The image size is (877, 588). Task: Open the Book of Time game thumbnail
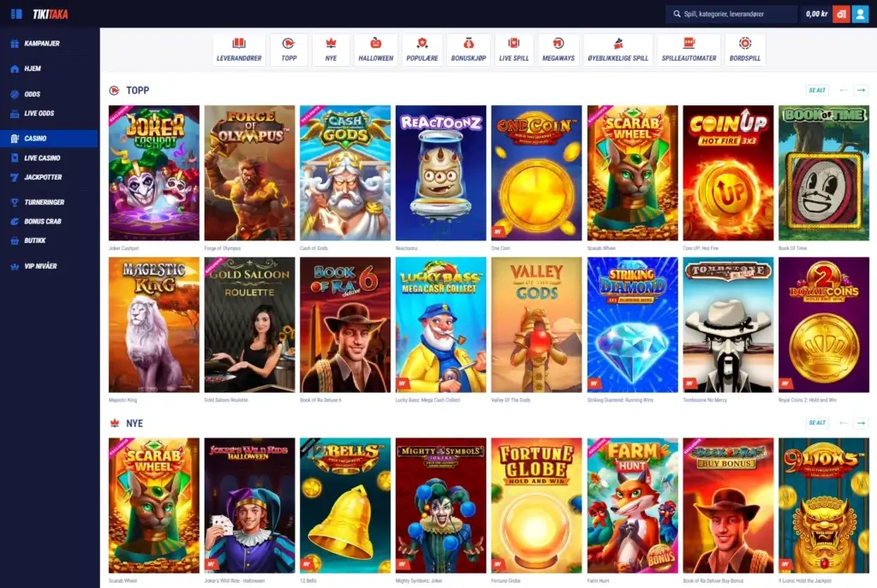(x=824, y=173)
